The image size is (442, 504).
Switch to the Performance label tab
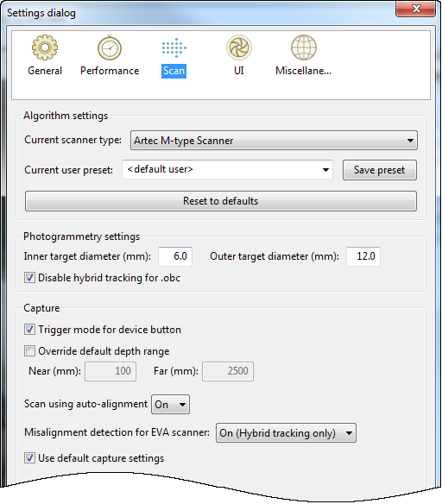[x=110, y=71]
